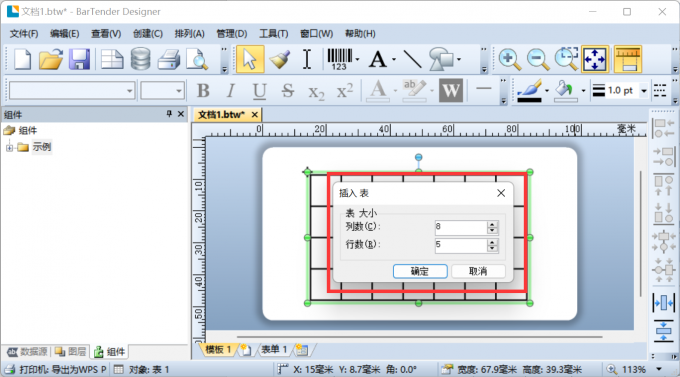Toggle Italic formatting button
Viewport: 680px width, 377px height.
pyautogui.click(x=231, y=91)
